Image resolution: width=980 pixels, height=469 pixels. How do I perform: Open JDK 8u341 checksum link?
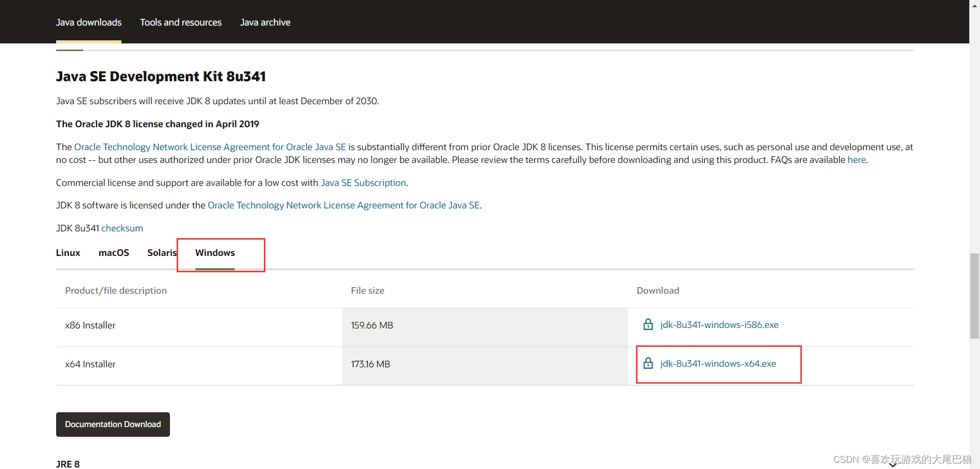click(122, 228)
